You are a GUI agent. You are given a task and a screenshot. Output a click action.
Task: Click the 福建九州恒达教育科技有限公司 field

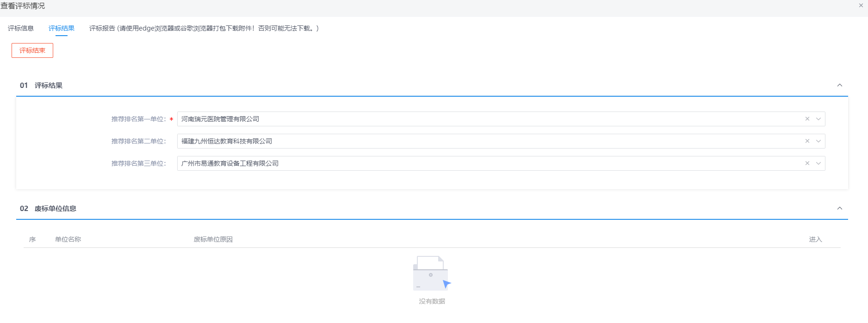[463, 141]
